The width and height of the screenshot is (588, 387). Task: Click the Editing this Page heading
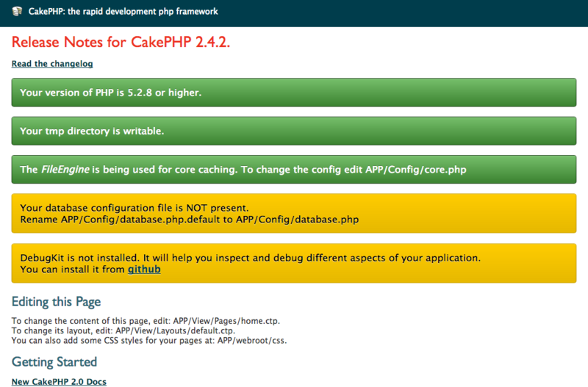[x=57, y=302]
